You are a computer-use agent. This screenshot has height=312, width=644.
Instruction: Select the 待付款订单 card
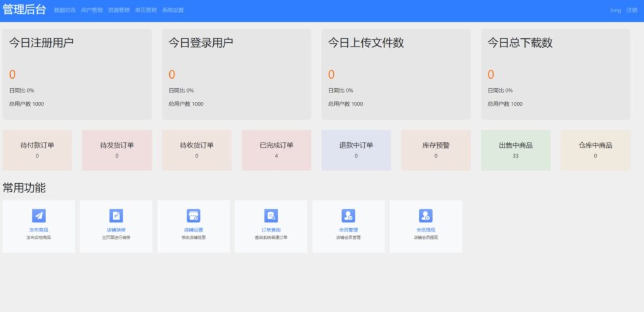pyautogui.click(x=37, y=150)
